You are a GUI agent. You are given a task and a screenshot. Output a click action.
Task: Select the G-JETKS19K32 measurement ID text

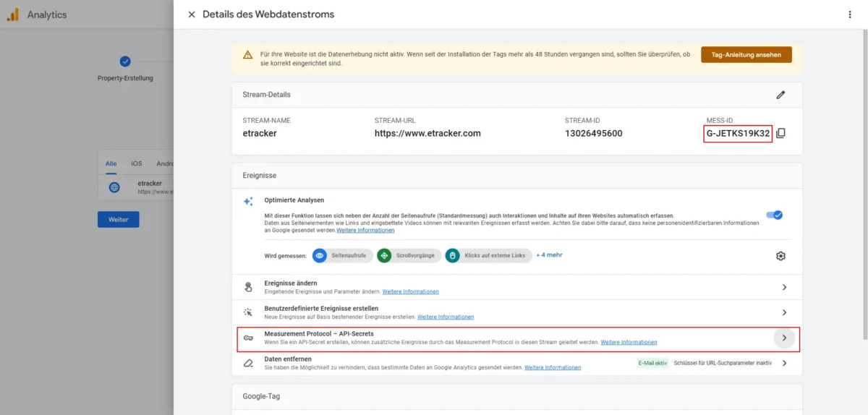pyautogui.click(x=738, y=133)
